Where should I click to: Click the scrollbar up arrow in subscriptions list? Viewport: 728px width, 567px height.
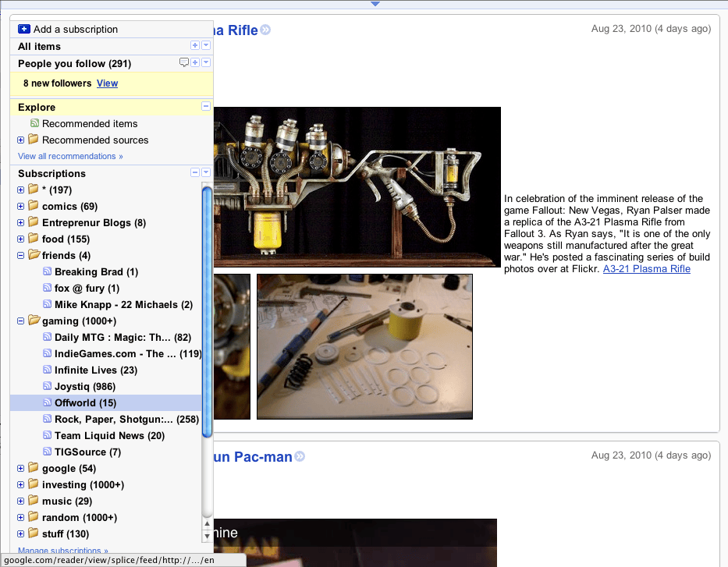click(x=207, y=524)
